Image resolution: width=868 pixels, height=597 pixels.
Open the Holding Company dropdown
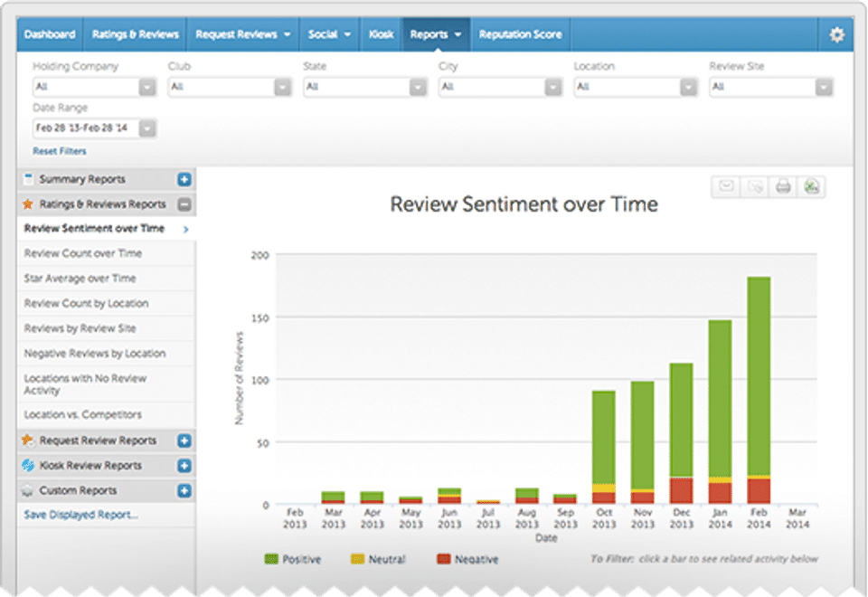coord(94,87)
